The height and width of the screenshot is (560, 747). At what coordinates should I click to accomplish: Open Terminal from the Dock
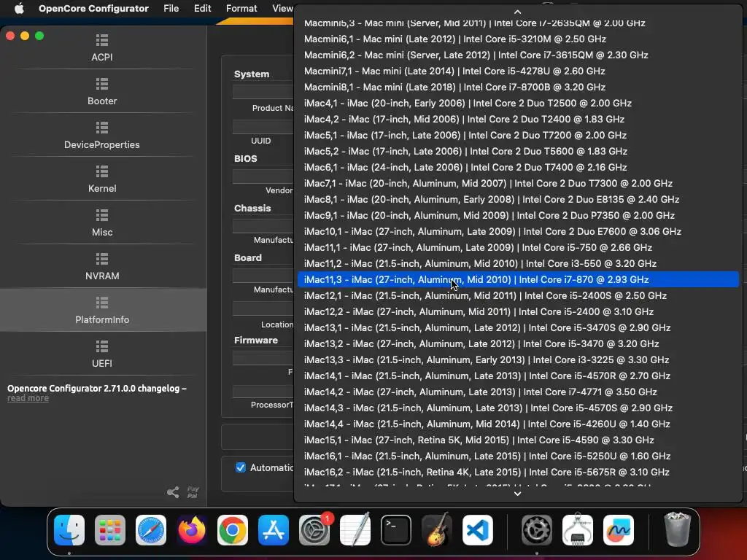pos(396,530)
